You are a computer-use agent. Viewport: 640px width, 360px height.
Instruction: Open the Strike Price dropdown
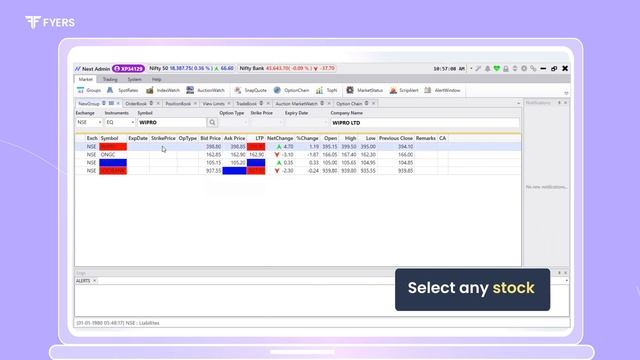coord(266,122)
